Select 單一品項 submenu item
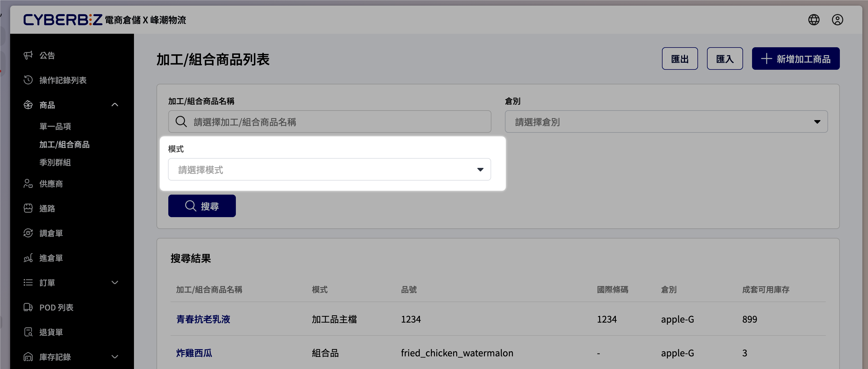 click(x=55, y=126)
